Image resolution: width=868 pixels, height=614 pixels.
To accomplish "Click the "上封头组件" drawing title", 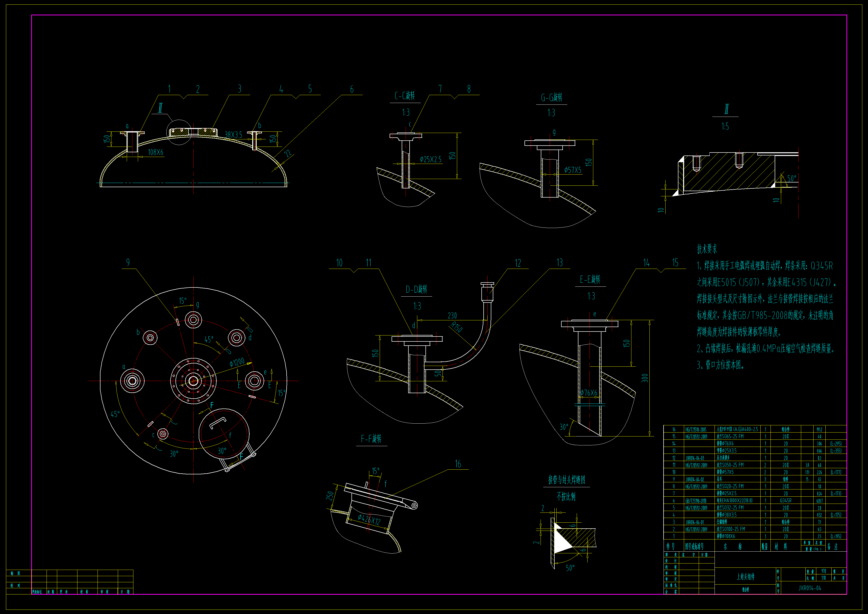I will click(x=745, y=577).
